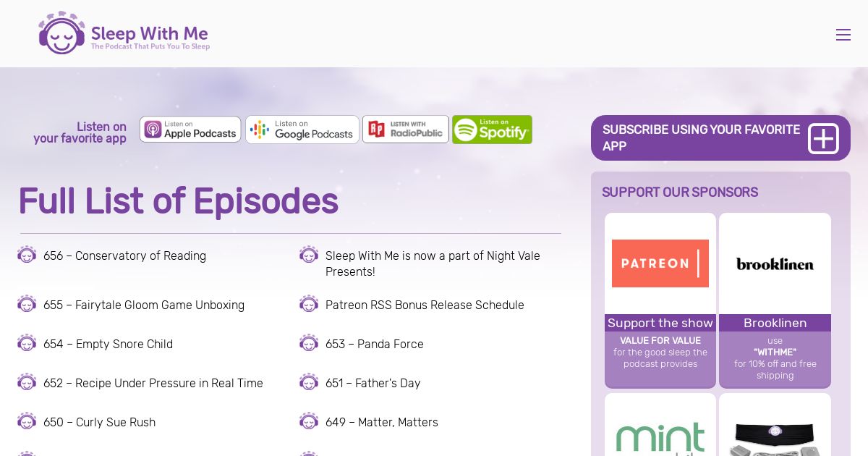Expand Subscribe Using Your Favorite App
868x456 pixels.
pyautogui.click(x=720, y=138)
